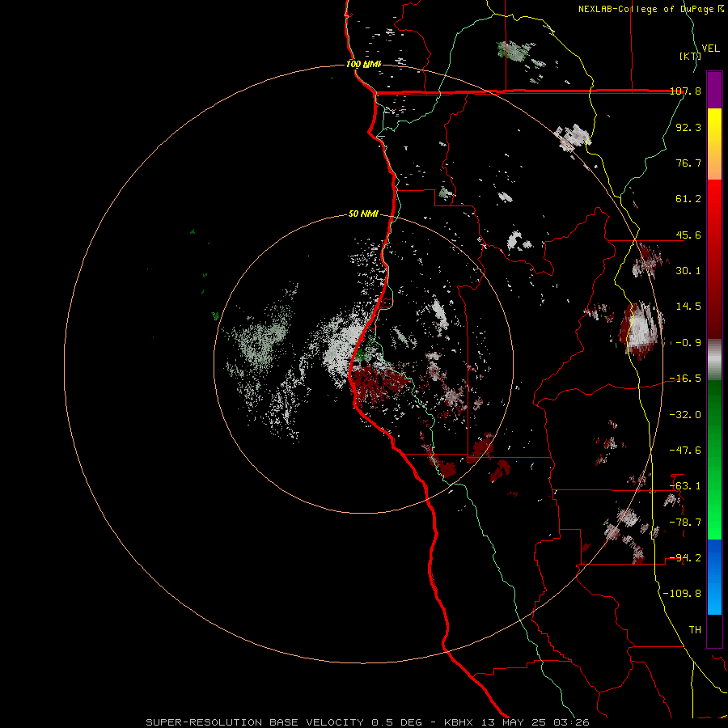This screenshot has width=728, height=728.
Task: Click the -47.6 legend value
Action: [685, 451]
